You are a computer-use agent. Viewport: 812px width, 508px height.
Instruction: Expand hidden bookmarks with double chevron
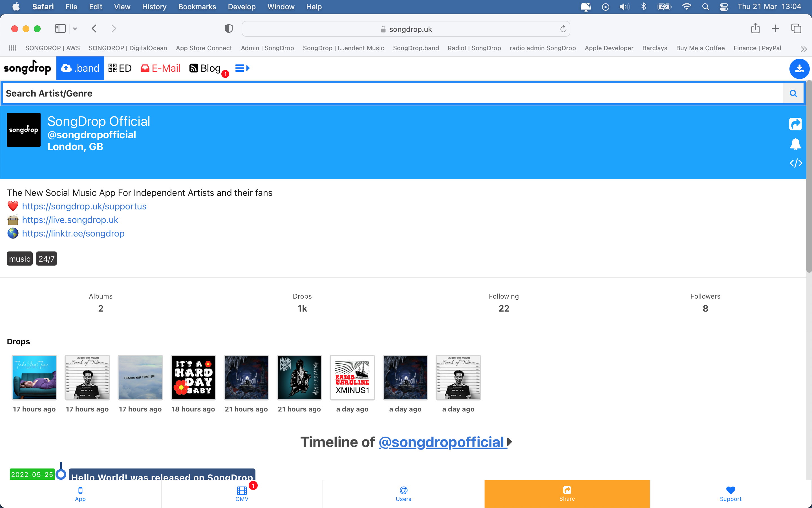click(803, 49)
